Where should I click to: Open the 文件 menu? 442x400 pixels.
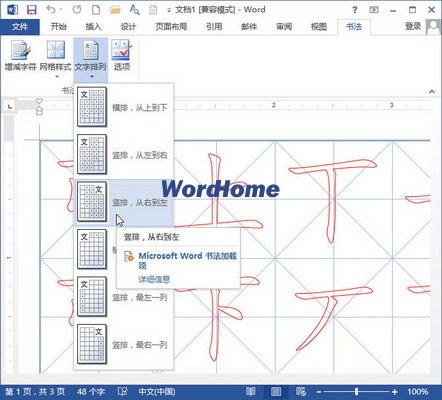pyautogui.click(x=20, y=27)
